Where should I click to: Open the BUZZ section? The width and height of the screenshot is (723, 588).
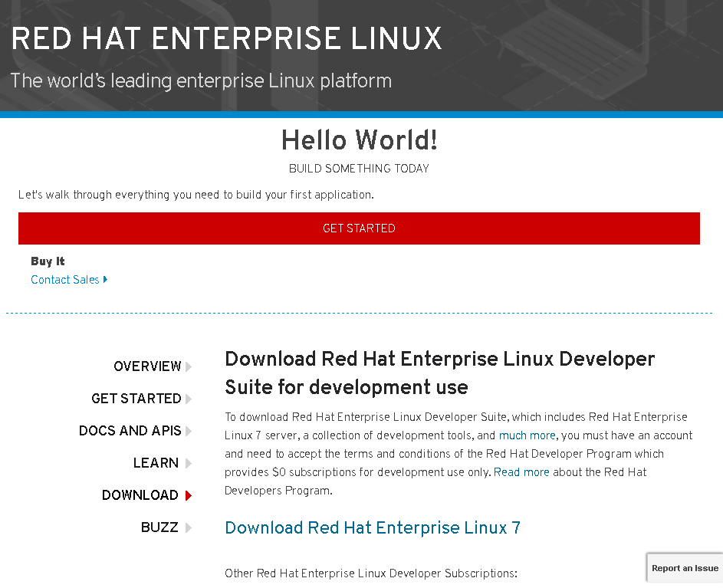(159, 527)
